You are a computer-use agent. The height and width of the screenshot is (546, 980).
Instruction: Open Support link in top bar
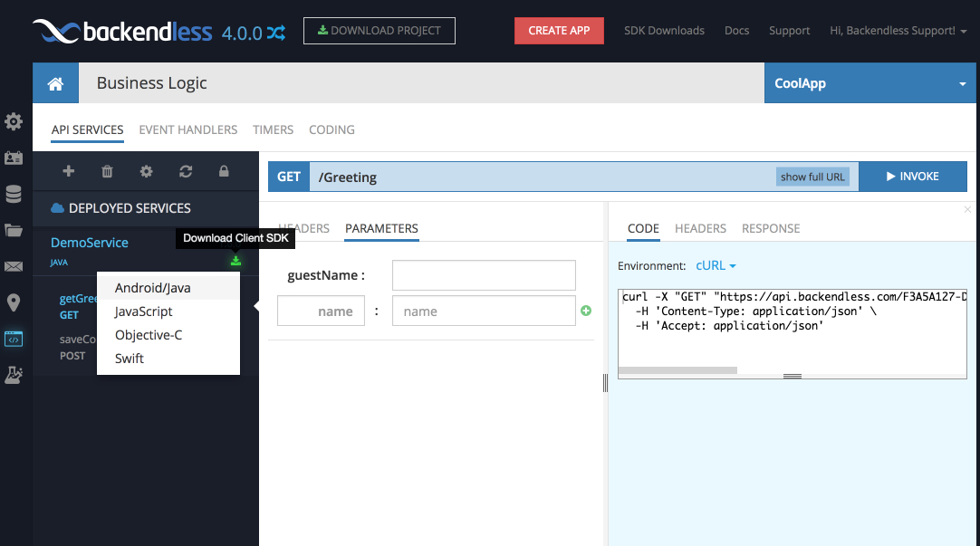coord(790,31)
